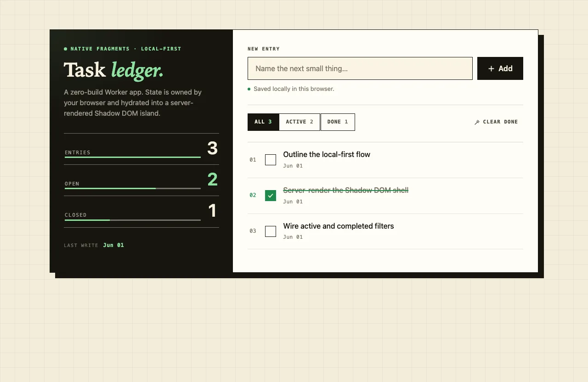Viewport: 588px width, 382px height.
Task: Click the broom icon beside Clear Done
Action: [477, 122]
